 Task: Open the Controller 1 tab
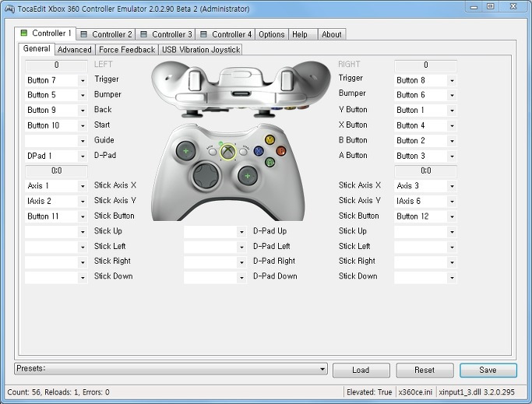click(x=45, y=33)
